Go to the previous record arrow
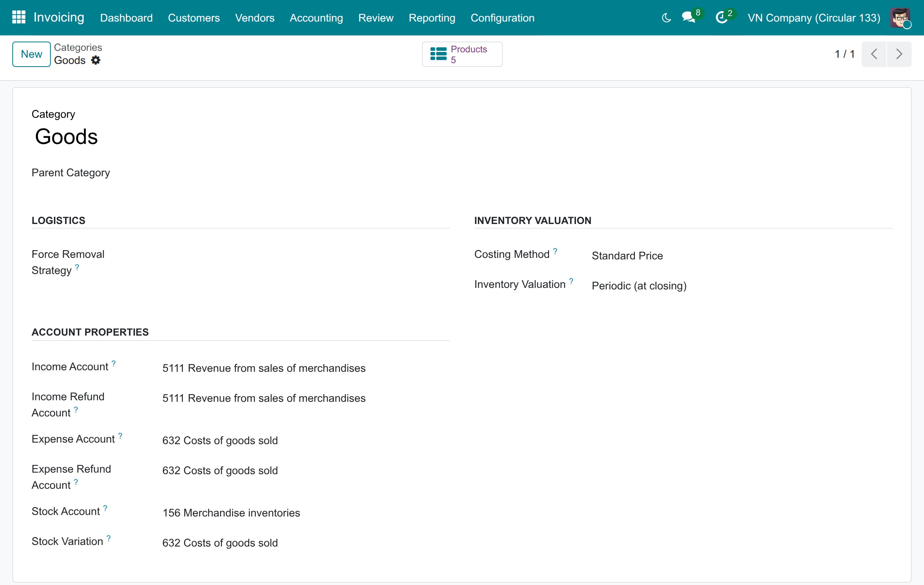Image resolution: width=924 pixels, height=585 pixels. [874, 54]
